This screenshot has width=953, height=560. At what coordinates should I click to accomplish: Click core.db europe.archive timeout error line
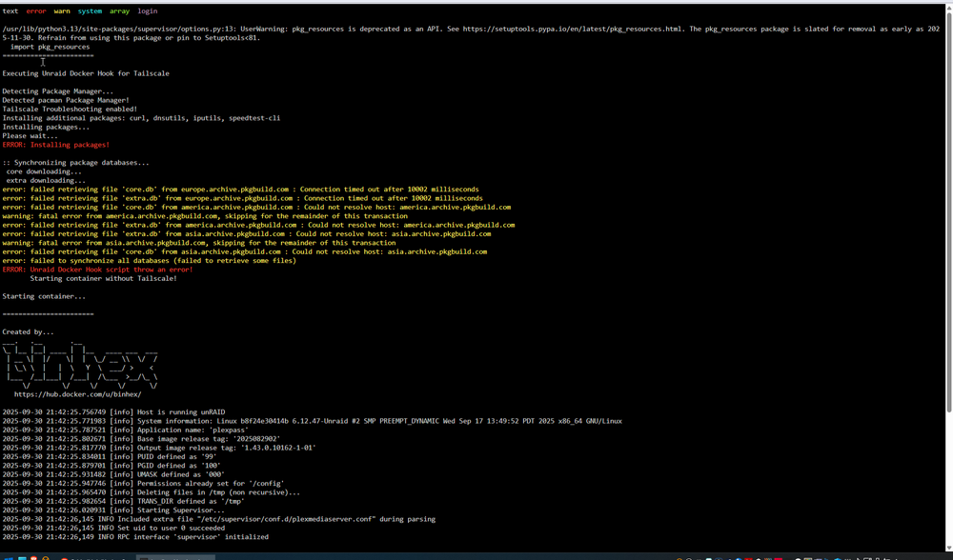point(241,190)
